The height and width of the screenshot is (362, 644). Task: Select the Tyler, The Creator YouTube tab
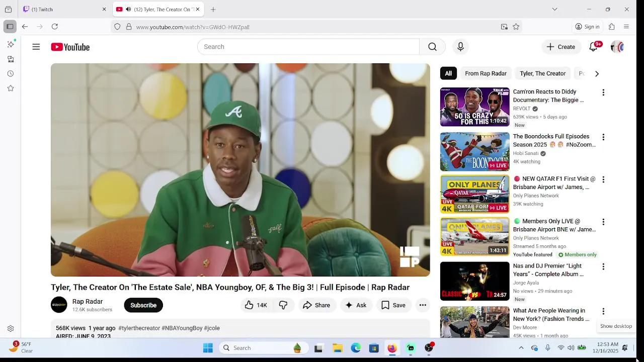(x=157, y=9)
